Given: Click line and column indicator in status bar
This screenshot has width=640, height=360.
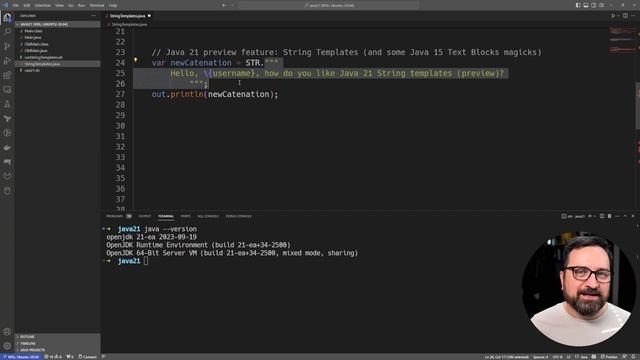Looking at the screenshot, I should 507,357.
